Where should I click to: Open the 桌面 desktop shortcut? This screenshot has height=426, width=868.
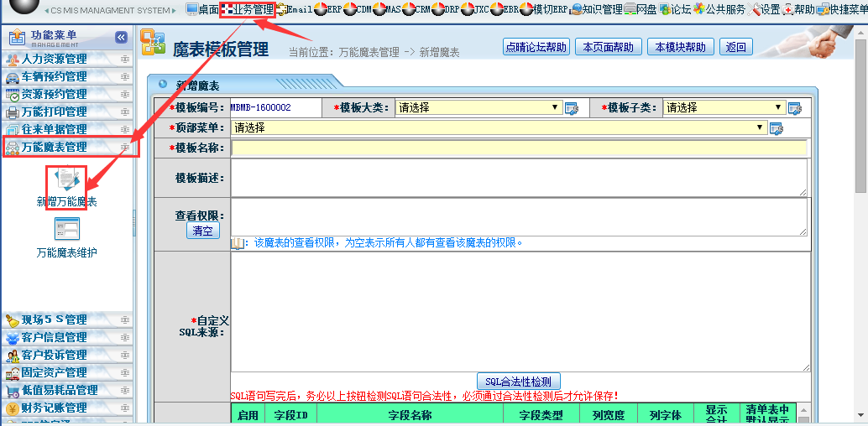point(202,9)
